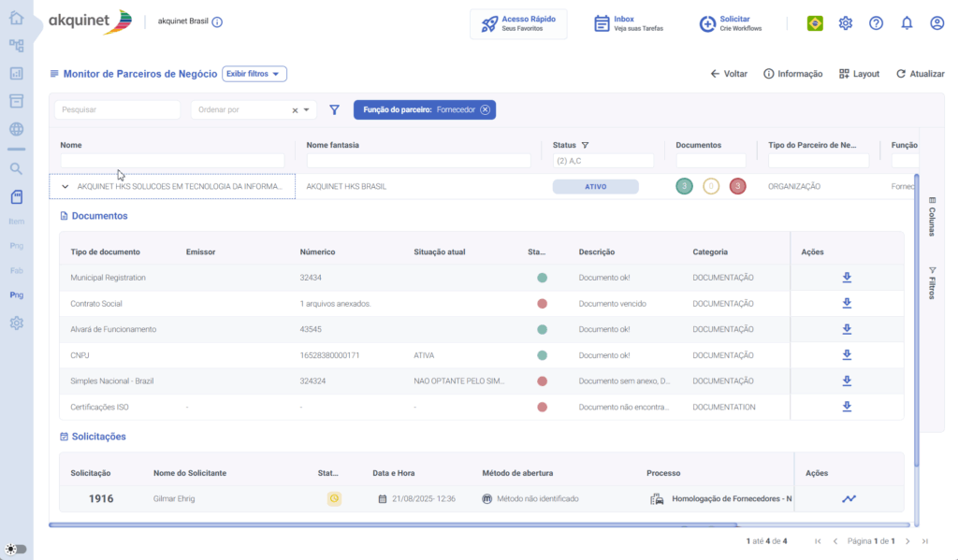Click the Nome column filter field
The image size is (958, 560).
(x=172, y=161)
